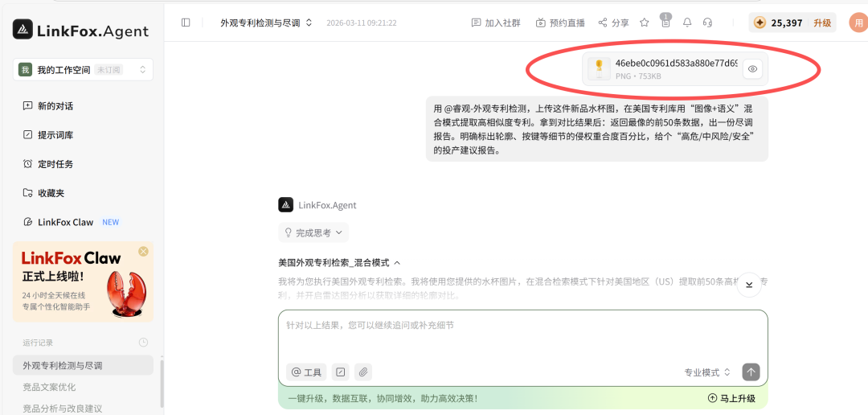Click the paperclip attachment icon
This screenshot has height=415, width=868.
[363, 372]
